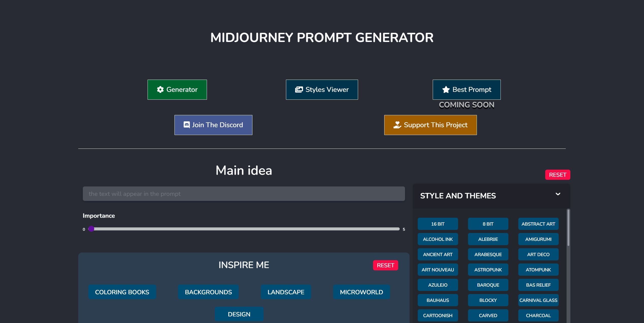Click the Importance slider handle
Viewport: 644px width, 323px height.
coord(91,229)
